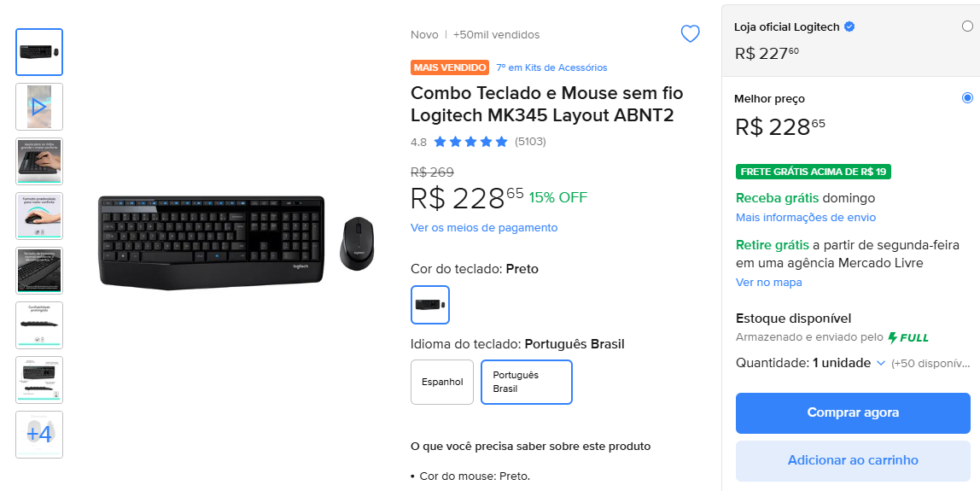Click the Comprar agora button
Image resolution: width=980 pixels, height=491 pixels.
point(853,412)
